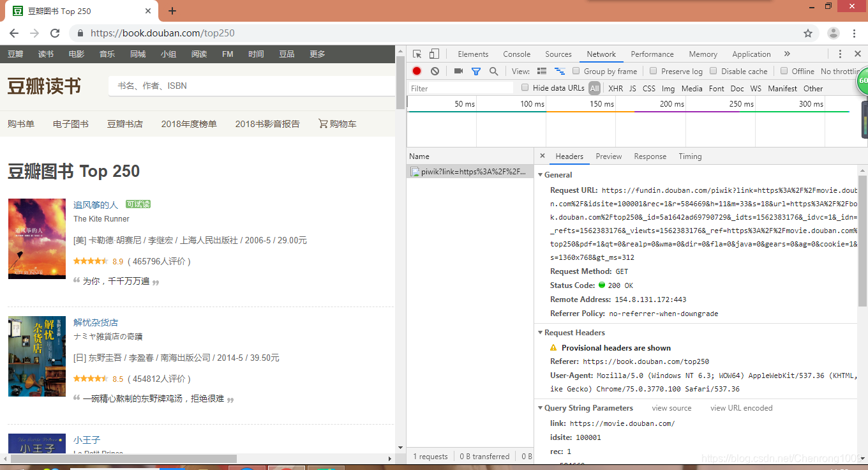The width and height of the screenshot is (868, 470).
Task: Activate DevTools inspect element picker
Action: point(417,54)
